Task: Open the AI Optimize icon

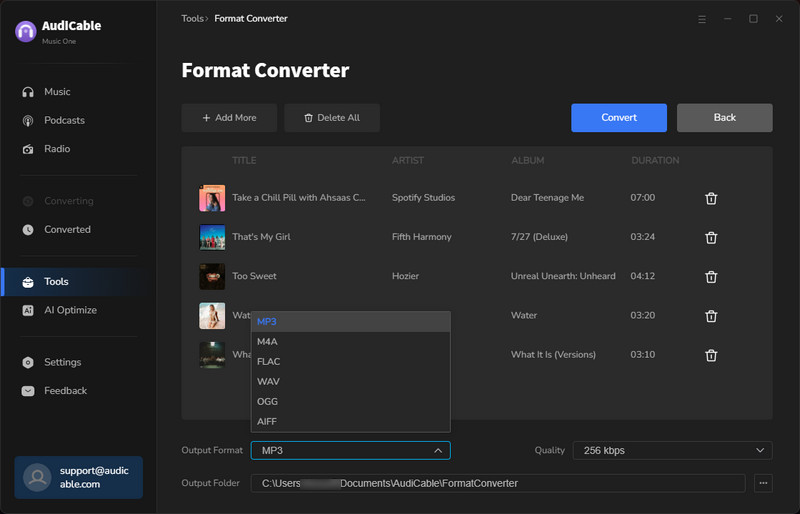Action: 28,310
